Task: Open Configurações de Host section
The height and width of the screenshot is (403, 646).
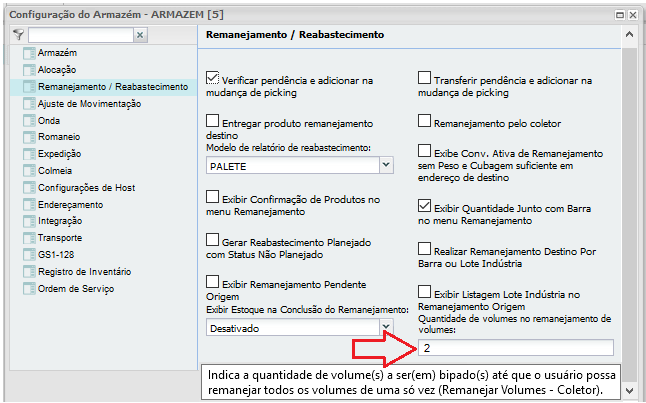Action: point(88,187)
